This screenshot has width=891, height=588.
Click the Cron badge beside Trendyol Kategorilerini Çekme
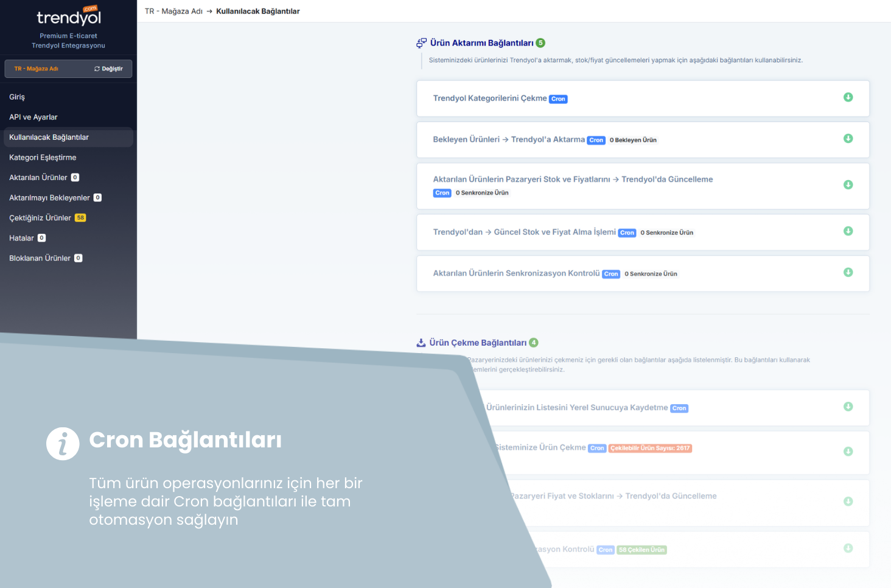click(x=558, y=99)
